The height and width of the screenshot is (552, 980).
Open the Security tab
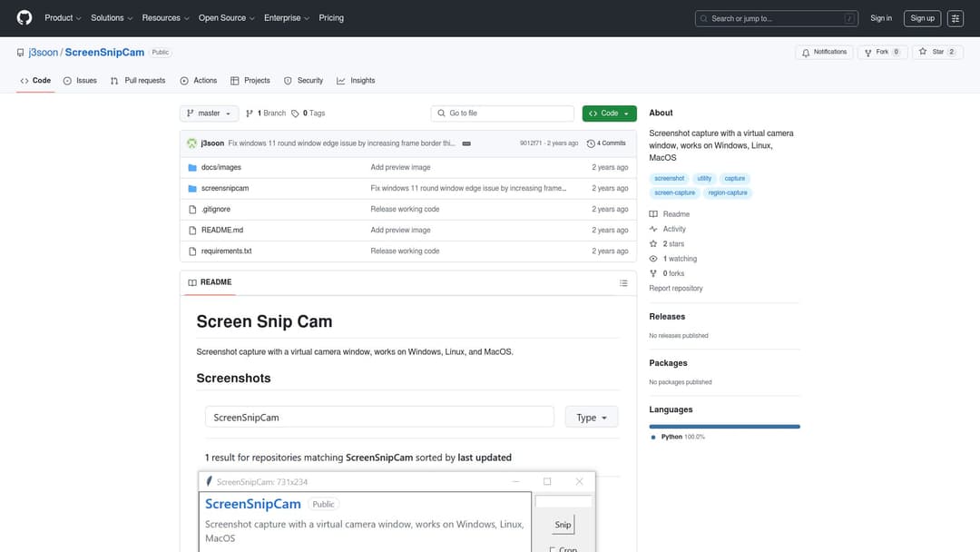304,81
